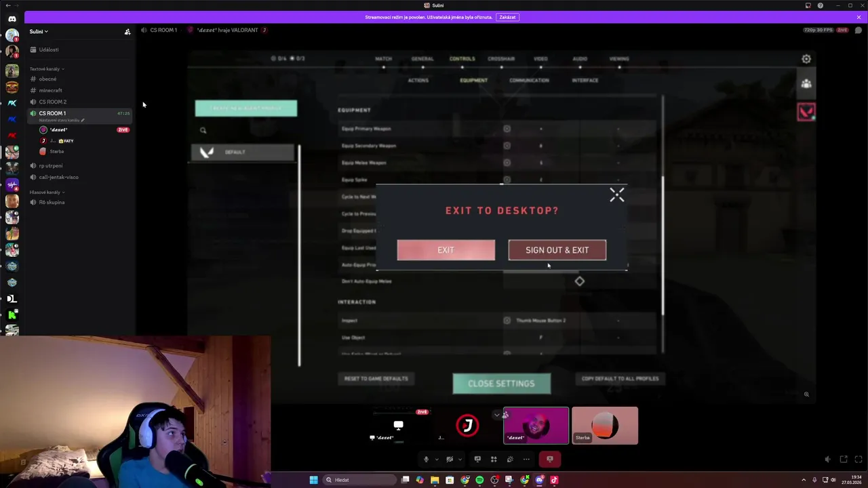Open the obecné text channel

(47, 79)
